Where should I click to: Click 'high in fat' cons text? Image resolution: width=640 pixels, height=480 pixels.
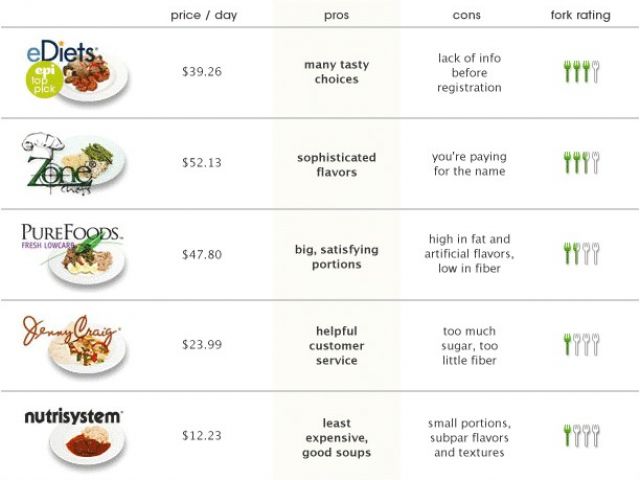[469, 254]
